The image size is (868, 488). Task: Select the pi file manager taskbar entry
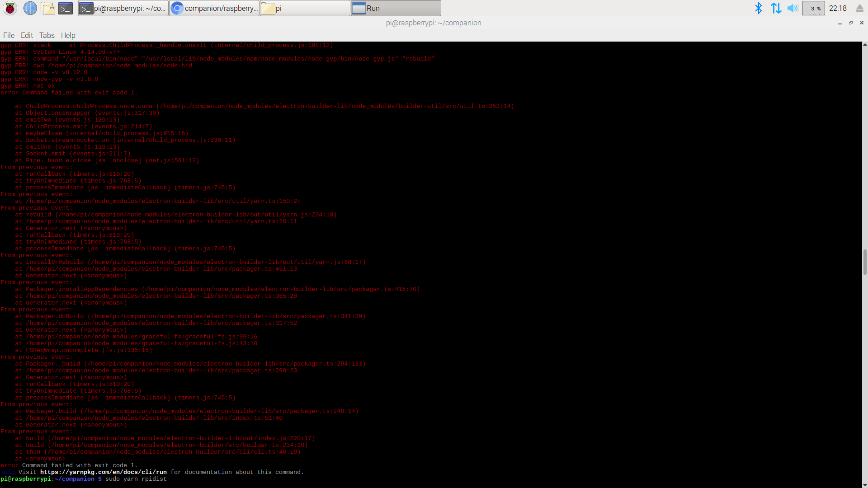coord(305,8)
